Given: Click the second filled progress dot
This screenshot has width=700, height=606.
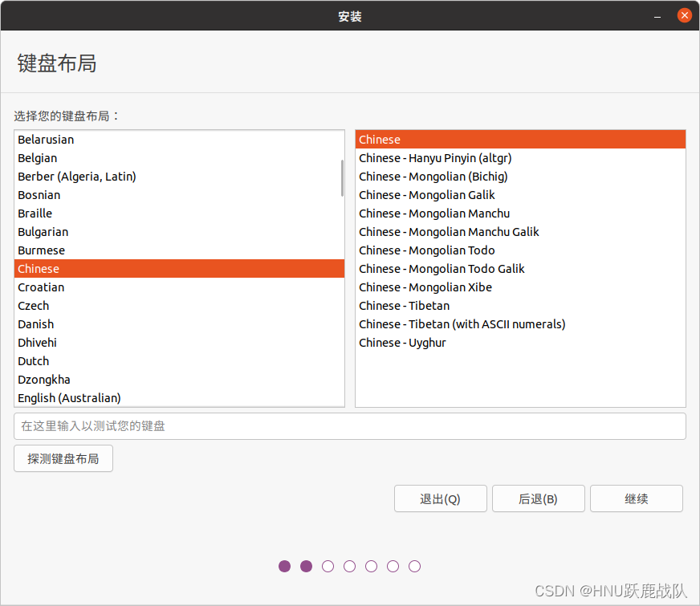Looking at the screenshot, I should 306,566.
